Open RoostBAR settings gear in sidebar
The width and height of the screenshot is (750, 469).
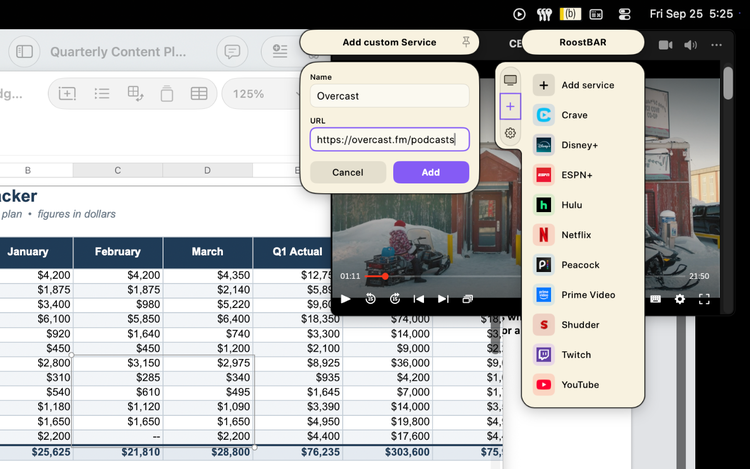(x=510, y=133)
